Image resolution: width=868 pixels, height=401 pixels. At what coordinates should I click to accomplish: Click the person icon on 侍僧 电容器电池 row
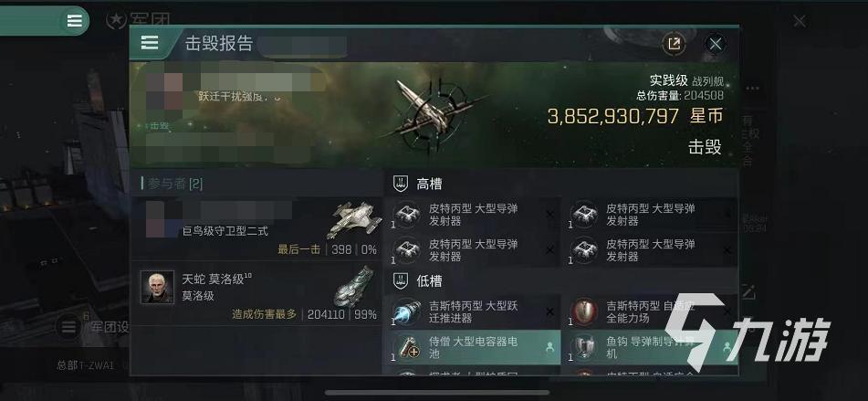tap(549, 347)
